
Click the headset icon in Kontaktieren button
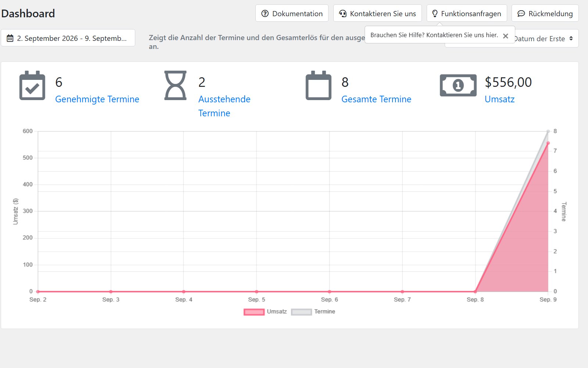(x=343, y=14)
